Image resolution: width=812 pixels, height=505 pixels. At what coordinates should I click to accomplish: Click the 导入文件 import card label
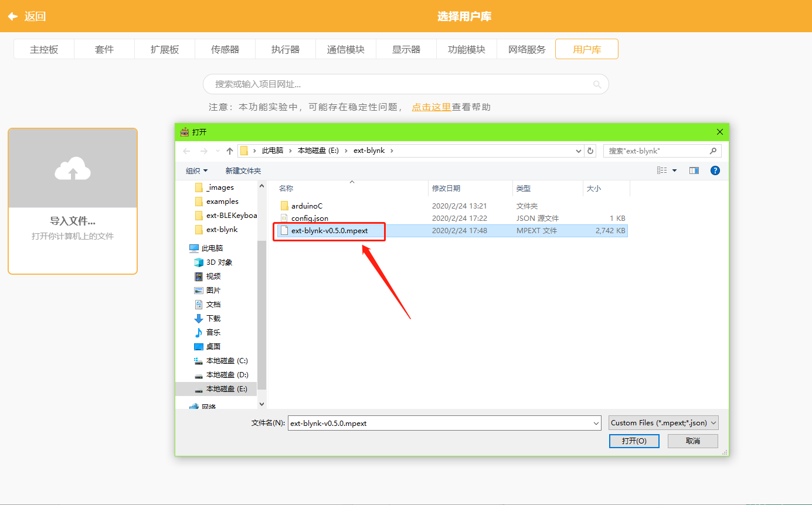[x=73, y=221]
